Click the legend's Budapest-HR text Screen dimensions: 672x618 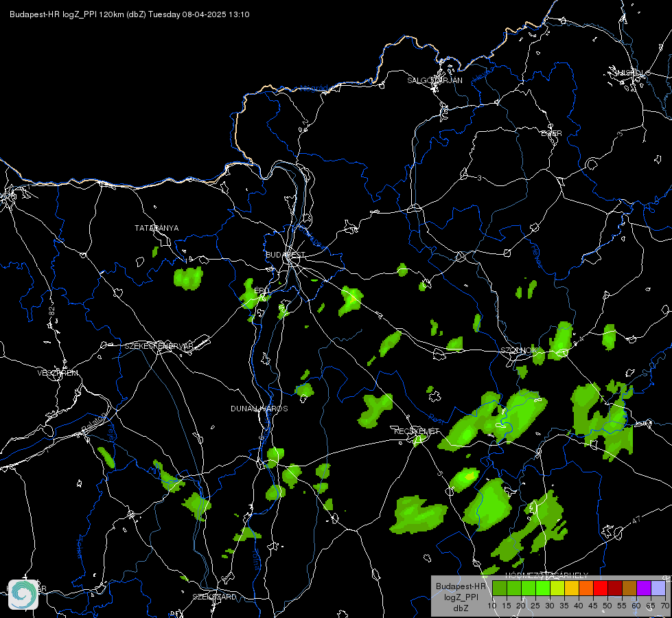pos(461,586)
